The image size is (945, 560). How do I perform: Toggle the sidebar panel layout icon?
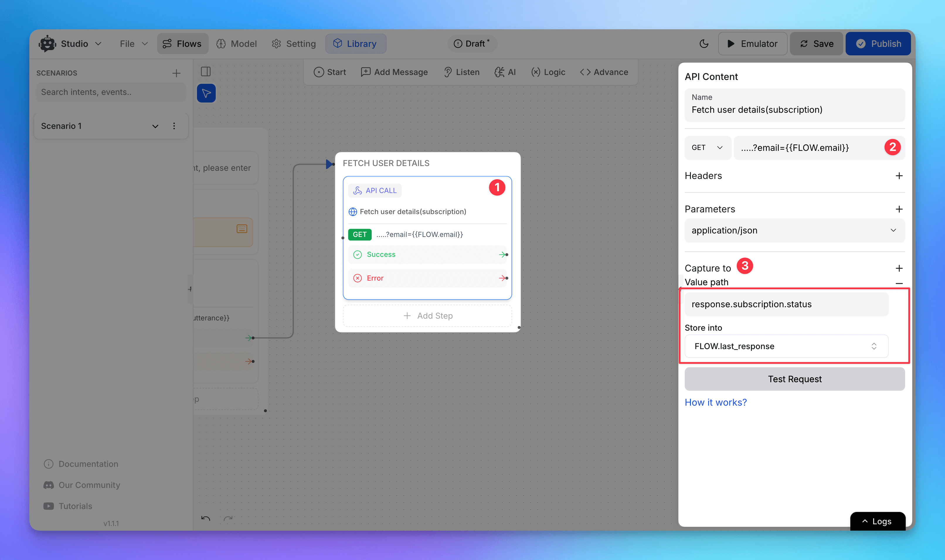click(x=206, y=71)
